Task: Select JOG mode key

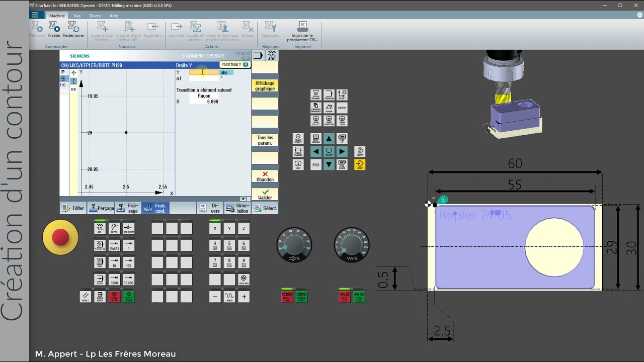Action: point(100,228)
